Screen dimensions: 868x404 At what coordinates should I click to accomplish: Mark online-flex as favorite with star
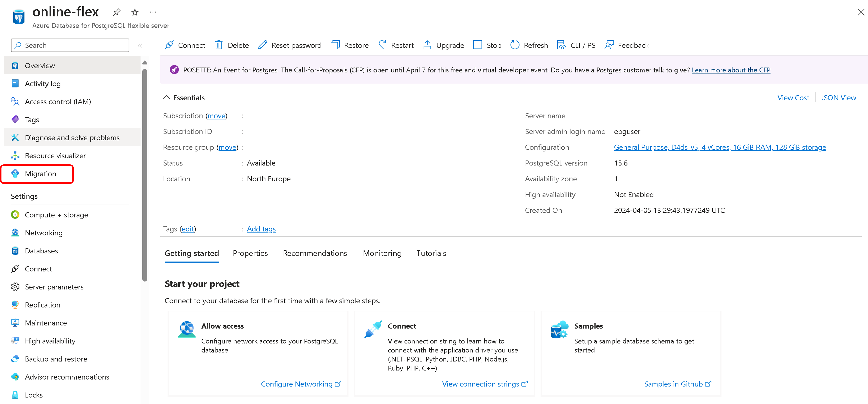point(135,13)
